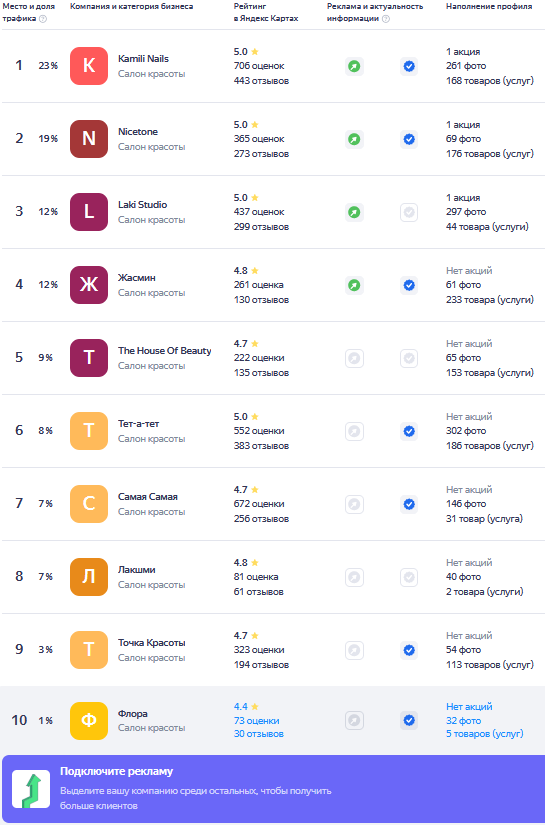Open Флора's 30 отзывов link
The width and height of the screenshot is (545, 825).
click(x=259, y=734)
